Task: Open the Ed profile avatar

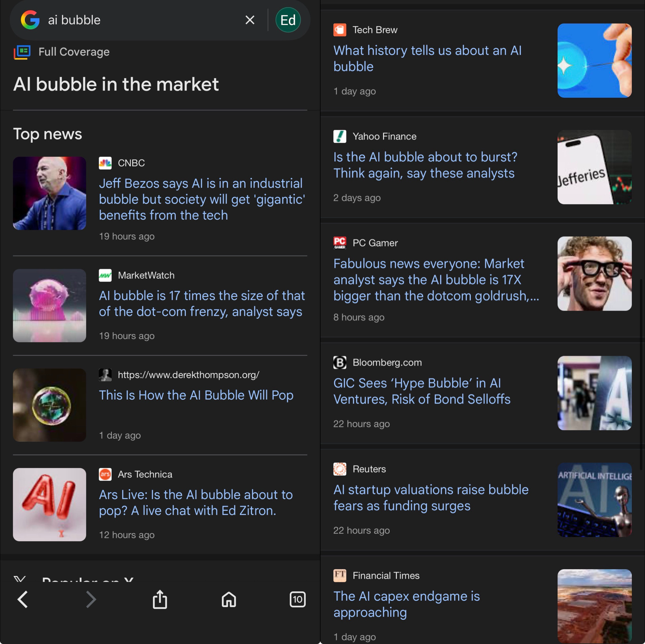Action: point(288,20)
